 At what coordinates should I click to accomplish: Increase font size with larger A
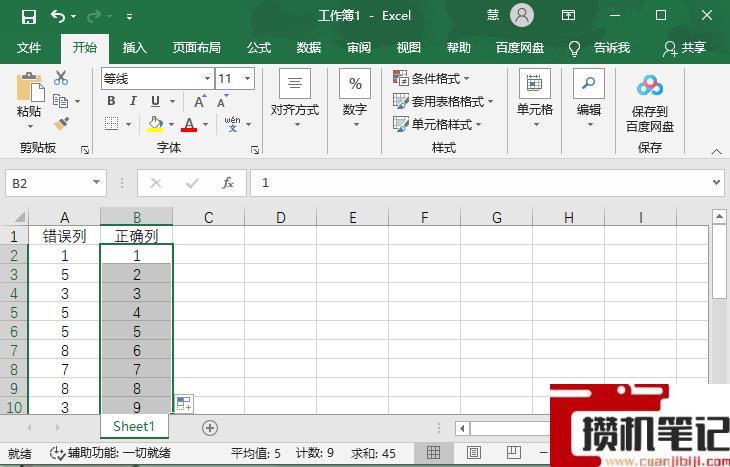[x=200, y=101]
